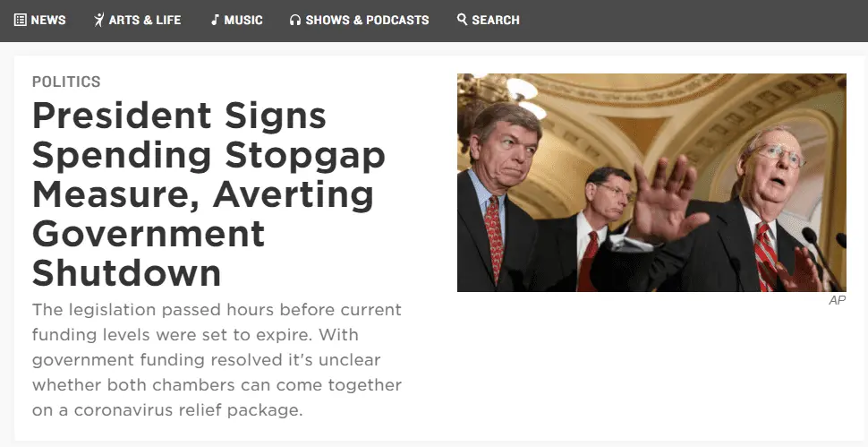This screenshot has height=447, width=868.
Task: Select the SEARCH label in navigation
Action: [x=496, y=20]
